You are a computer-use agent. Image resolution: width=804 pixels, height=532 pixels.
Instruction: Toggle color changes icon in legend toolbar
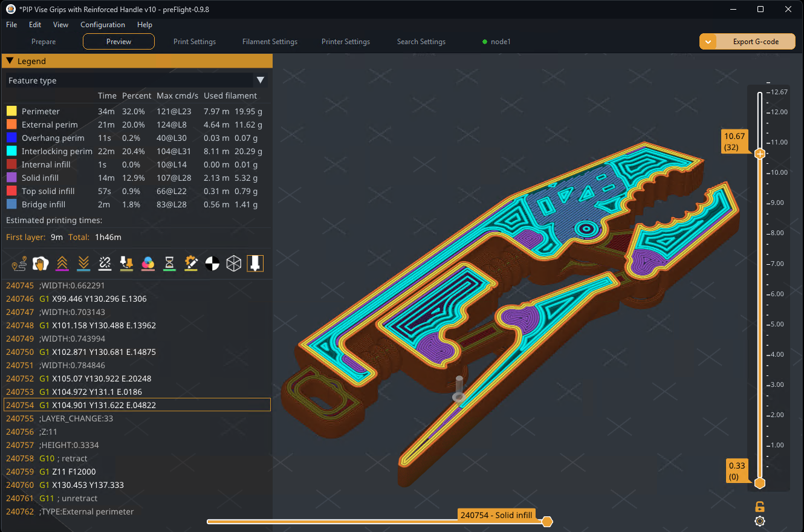coord(148,263)
